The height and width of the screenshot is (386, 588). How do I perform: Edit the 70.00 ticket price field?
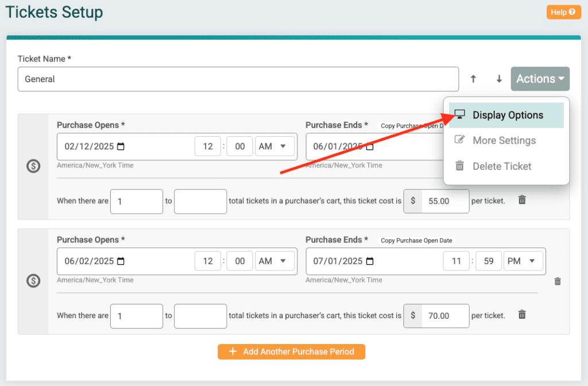coord(446,316)
